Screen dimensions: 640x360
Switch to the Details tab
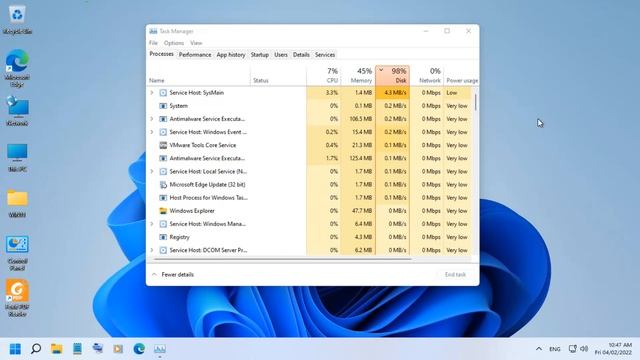[301, 55]
